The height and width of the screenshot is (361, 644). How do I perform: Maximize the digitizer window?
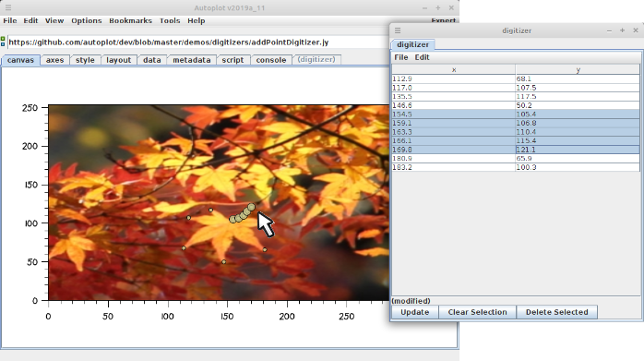[622, 30]
